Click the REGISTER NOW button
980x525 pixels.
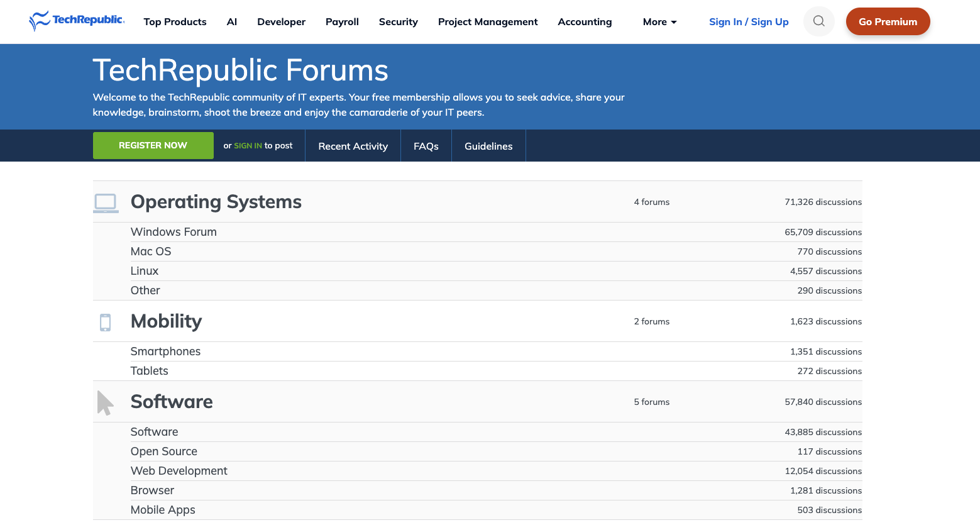coord(153,145)
